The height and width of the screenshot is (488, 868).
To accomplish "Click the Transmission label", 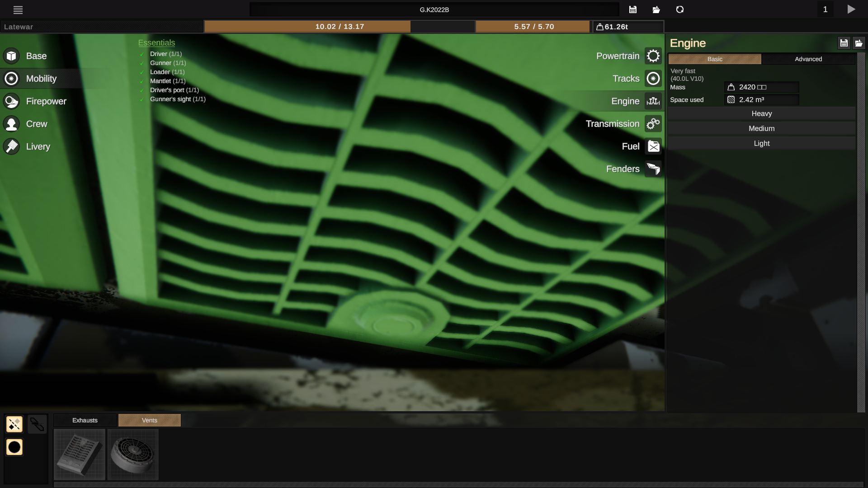I will 613,124.
